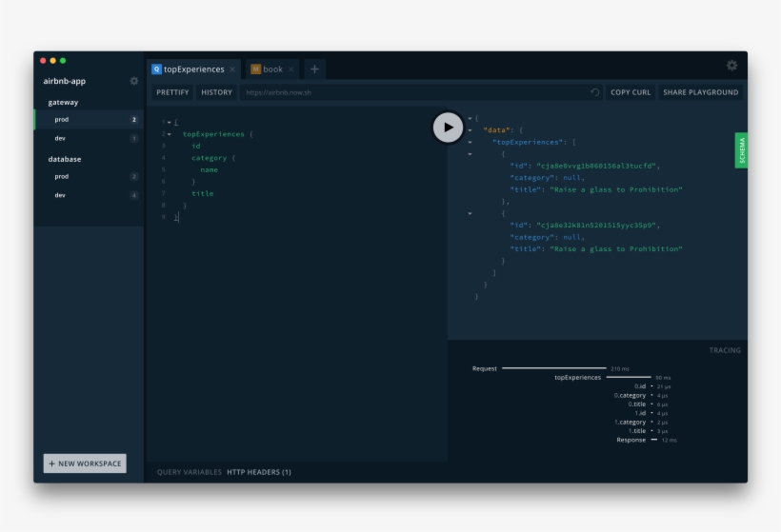
Task: Switch to the topExperiences tab
Action: point(193,69)
